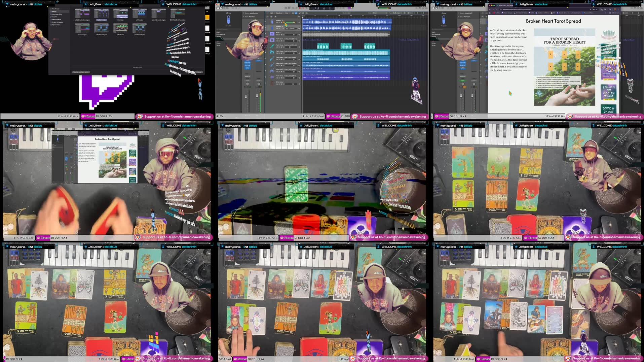Mute the Karaoke1 track
This screenshot has height=362, width=644.
pos(277,22)
